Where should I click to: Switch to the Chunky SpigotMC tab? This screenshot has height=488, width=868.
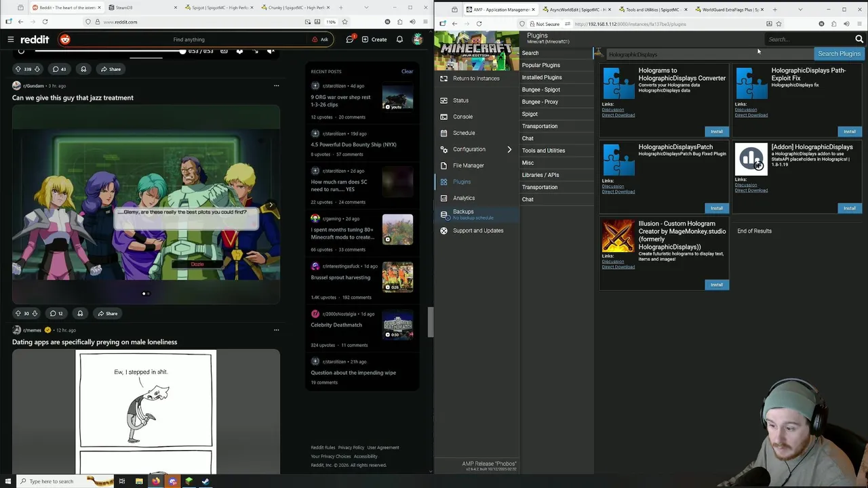click(x=296, y=7)
